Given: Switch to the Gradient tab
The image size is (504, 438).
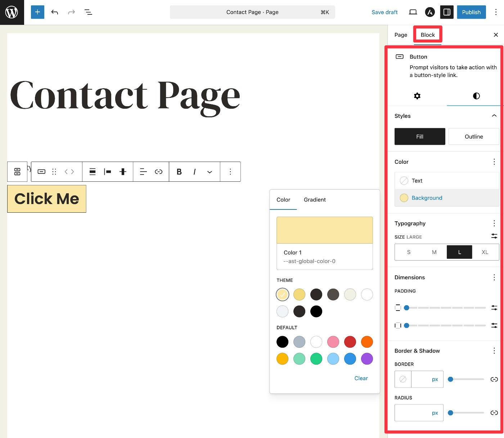Looking at the screenshot, I should tap(315, 200).
